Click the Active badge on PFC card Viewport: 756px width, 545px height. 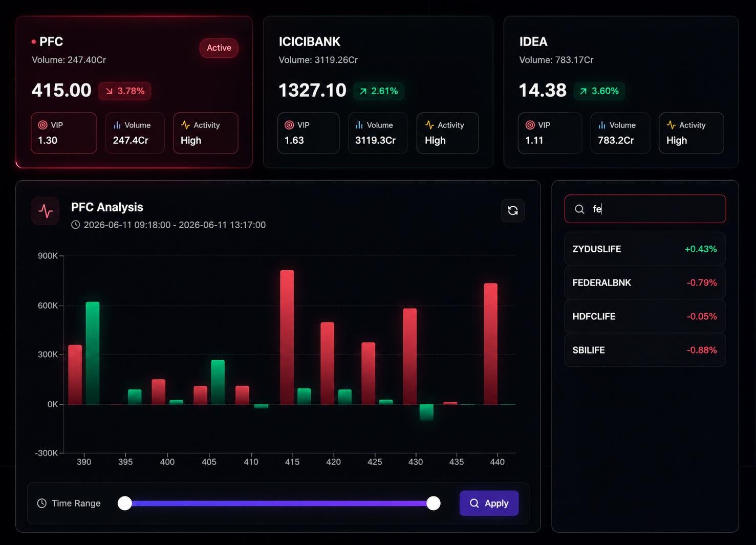tap(219, 48)
